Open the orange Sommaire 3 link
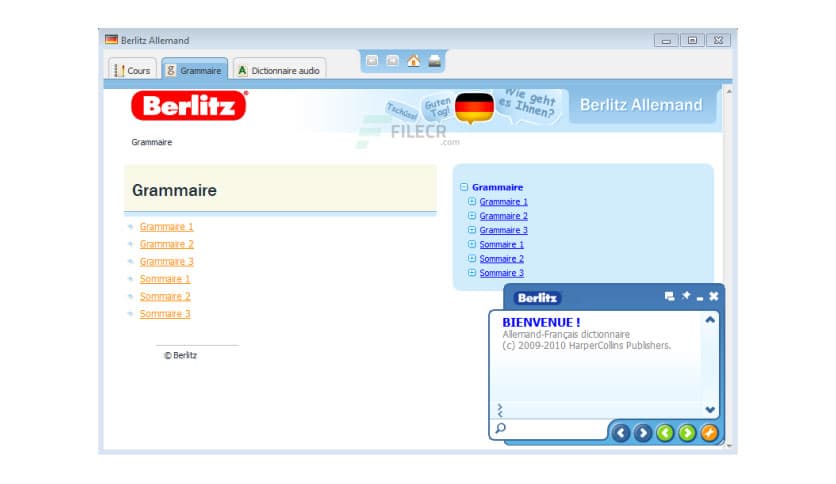This screenshot has height=484, width=836. 165,314
